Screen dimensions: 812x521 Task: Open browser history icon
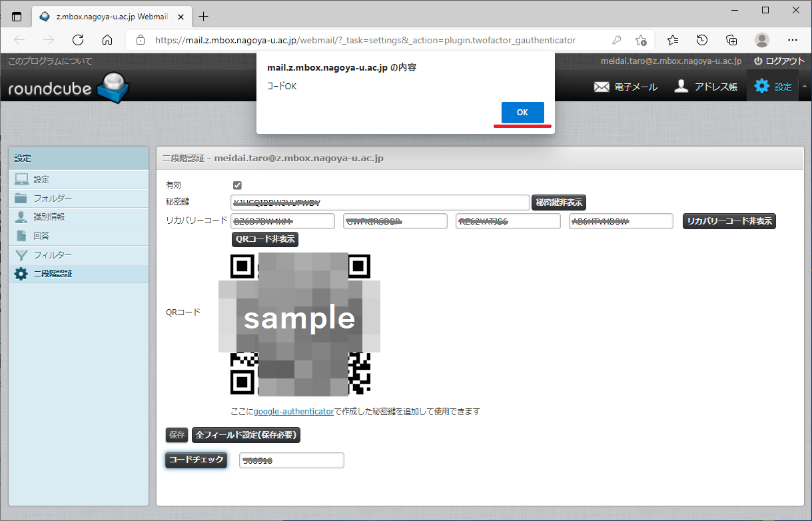pos(702,40)
